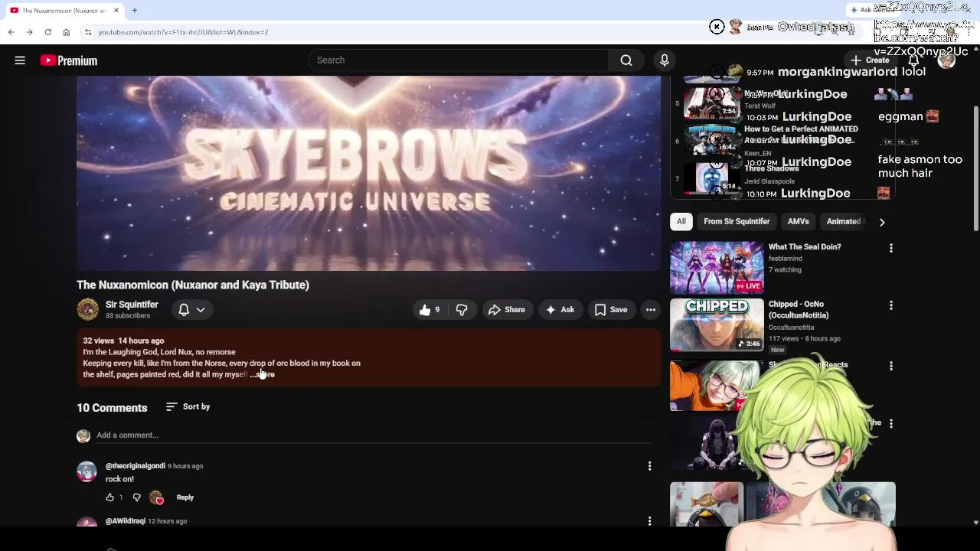Open options for Chipped - OcNo video
The height and width of the screenshot is (551, 980).
pyautogui.click(x=890, y=305)
